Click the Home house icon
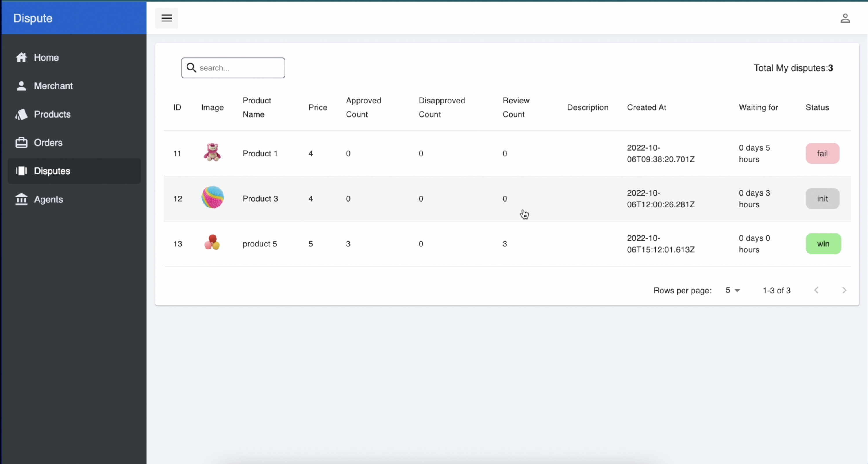Viewport: 868px width, 464px height. point(21,57)
